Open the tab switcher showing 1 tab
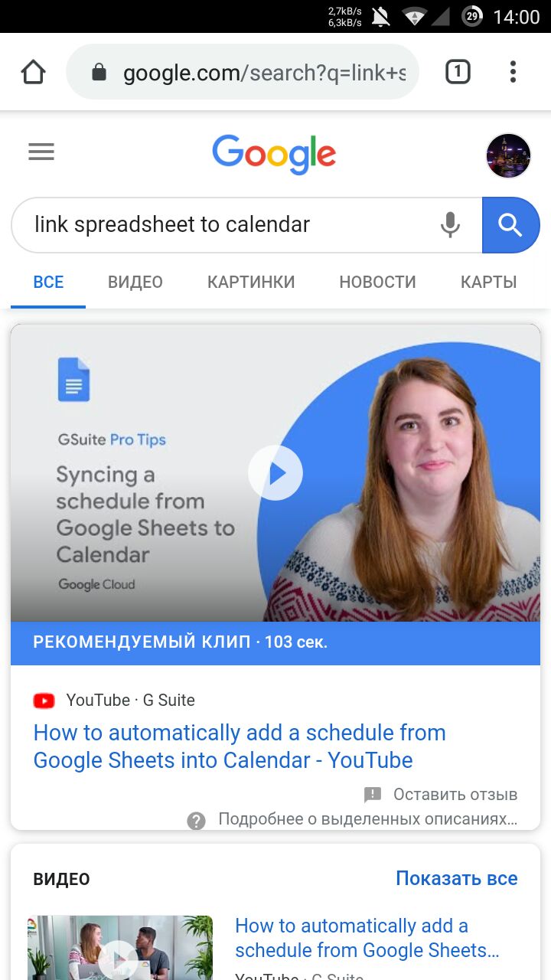This screenshot has width=551, height=980. pyautogui.click(x=458, y=72)
